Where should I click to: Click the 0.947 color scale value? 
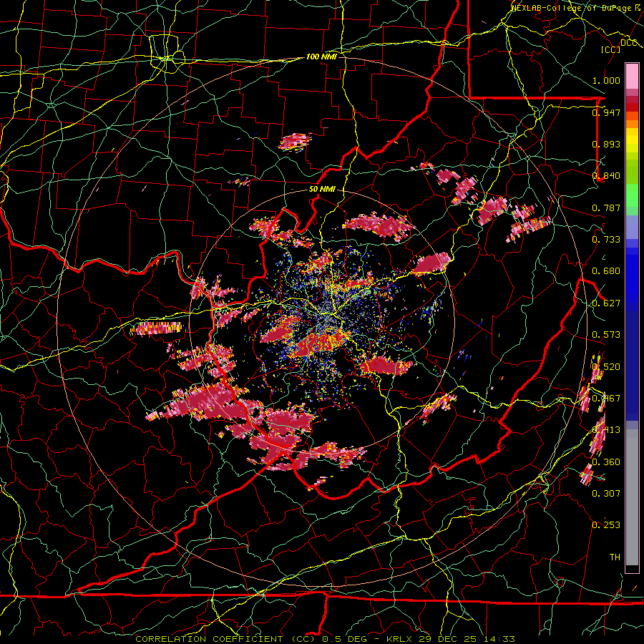[606, 112]
